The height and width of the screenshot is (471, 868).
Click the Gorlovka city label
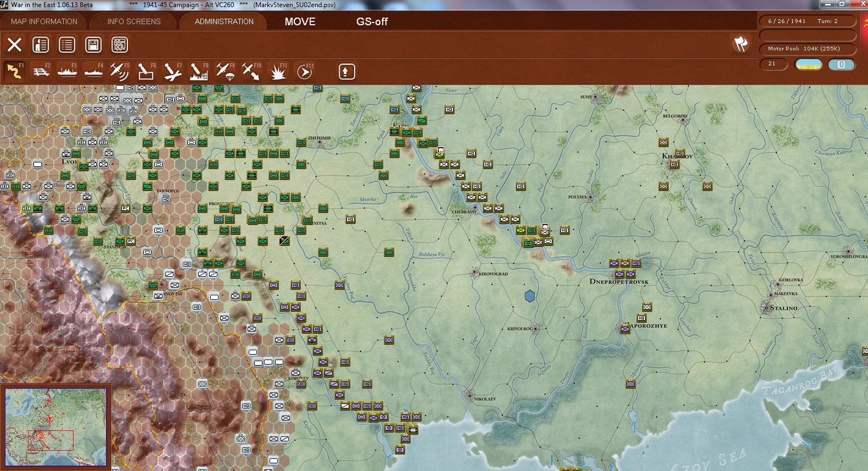[x=791, y=280]
